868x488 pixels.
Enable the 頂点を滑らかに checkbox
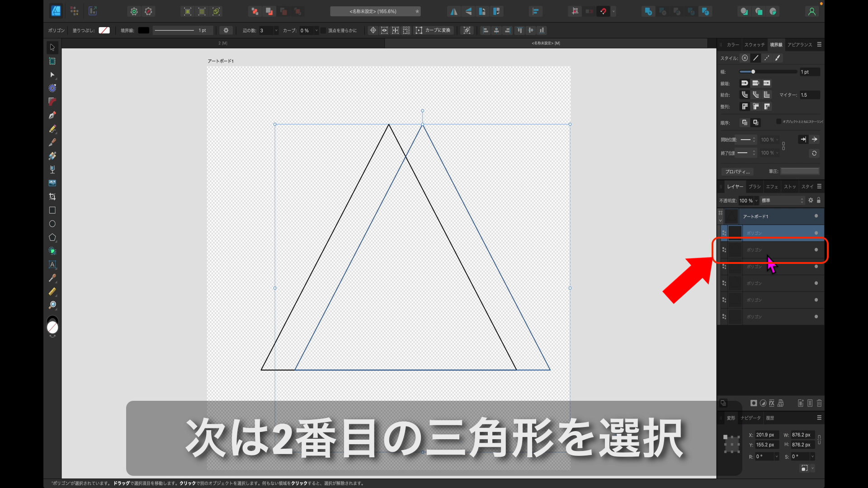click(x=323, y=30)
